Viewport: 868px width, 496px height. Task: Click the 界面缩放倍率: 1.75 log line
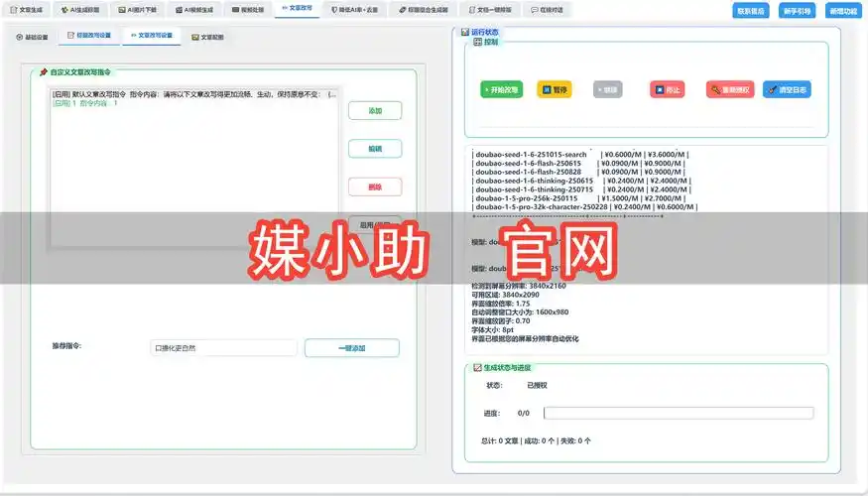[x=500, y=304]
